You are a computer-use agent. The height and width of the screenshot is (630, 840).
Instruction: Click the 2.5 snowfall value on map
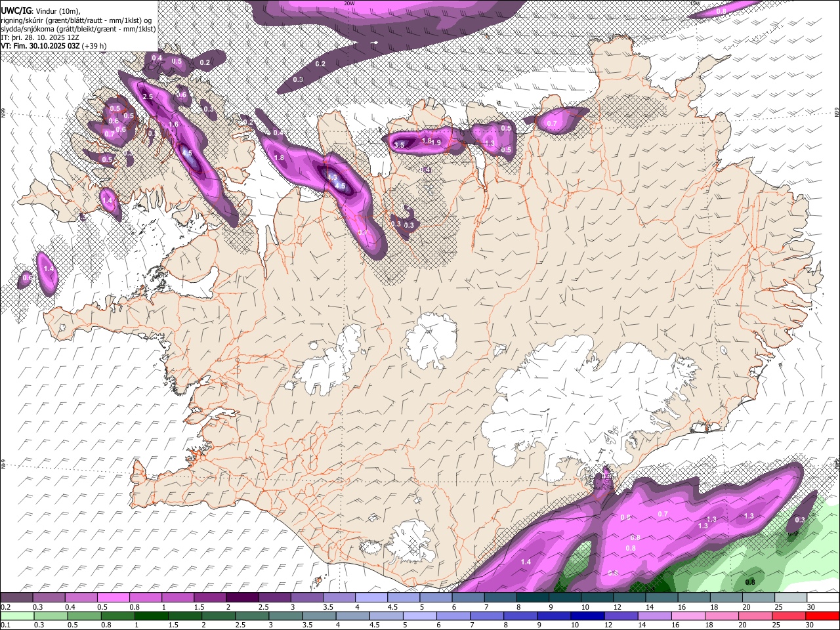click(148, 97)
